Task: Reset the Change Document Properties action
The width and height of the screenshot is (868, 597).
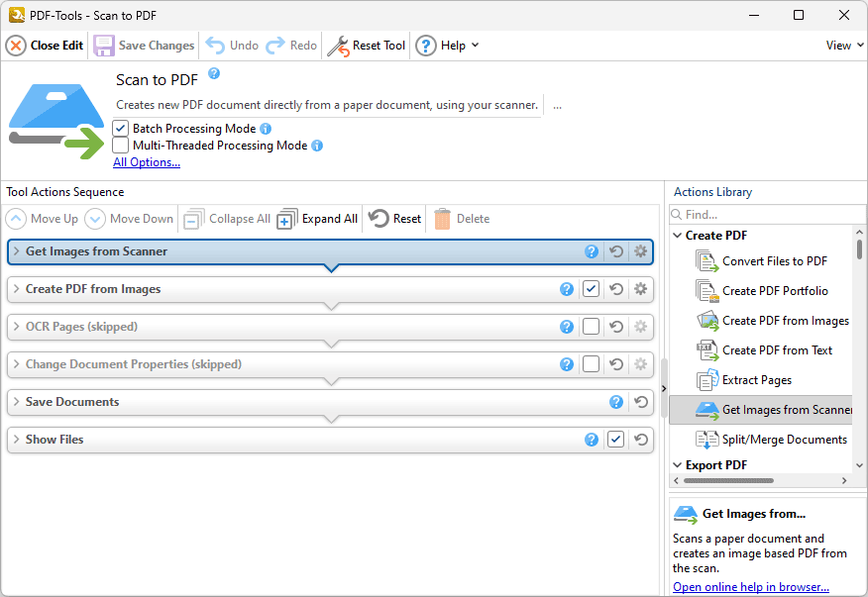Action: pyautogui.click(x=616, y=364)
